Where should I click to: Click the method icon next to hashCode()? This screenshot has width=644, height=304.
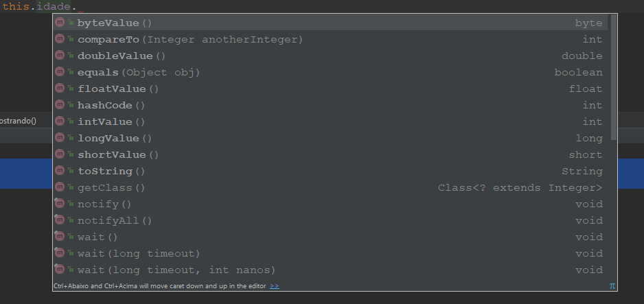pyautogui.click(x=60, y=104)
